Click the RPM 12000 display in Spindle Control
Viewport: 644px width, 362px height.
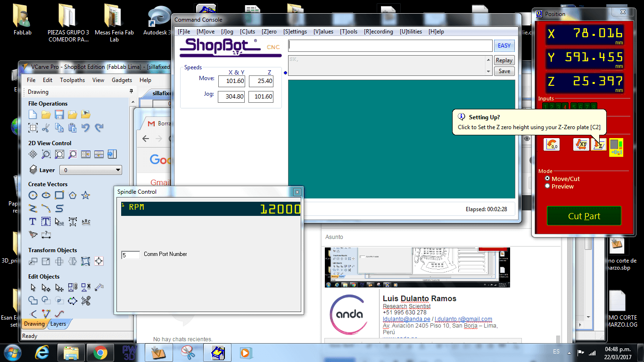(x=211, y=209)
